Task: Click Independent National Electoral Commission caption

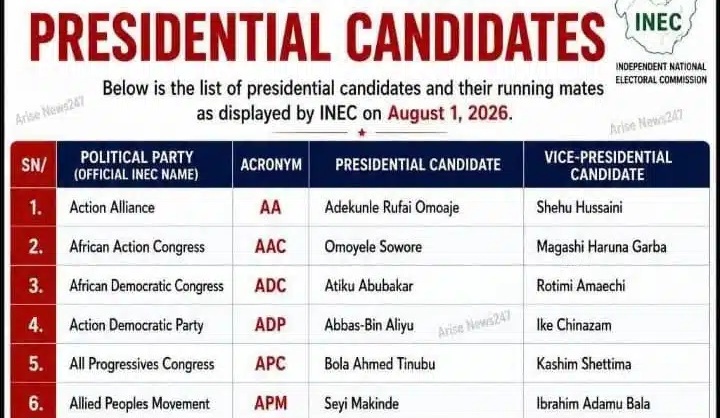Action: click(x=661, y=73)
